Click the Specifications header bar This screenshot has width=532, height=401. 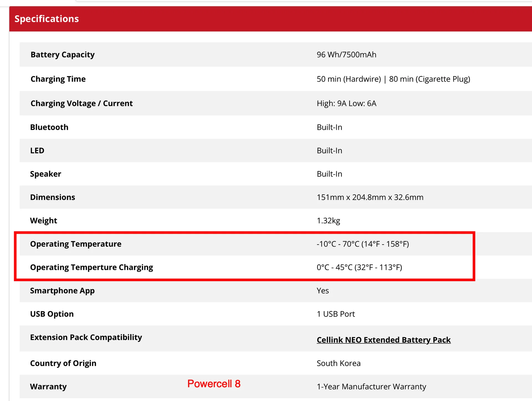tap(270, 19)
